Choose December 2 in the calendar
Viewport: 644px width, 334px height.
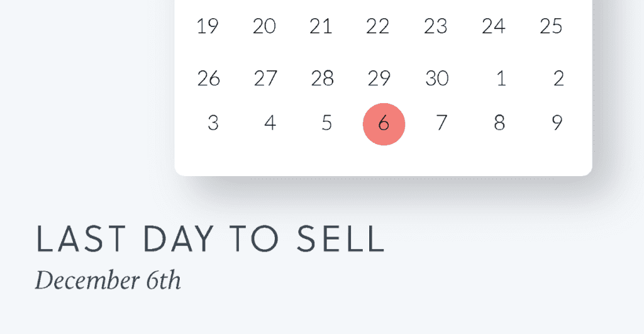click(x=558, y=78)
